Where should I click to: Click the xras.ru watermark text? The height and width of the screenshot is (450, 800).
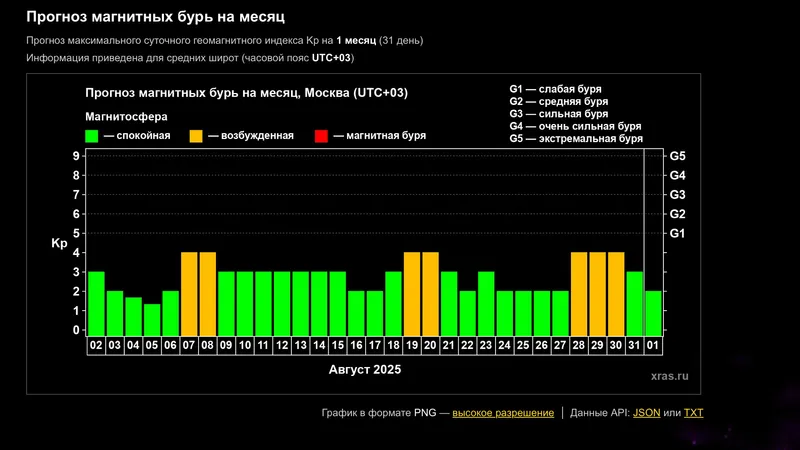669,377
